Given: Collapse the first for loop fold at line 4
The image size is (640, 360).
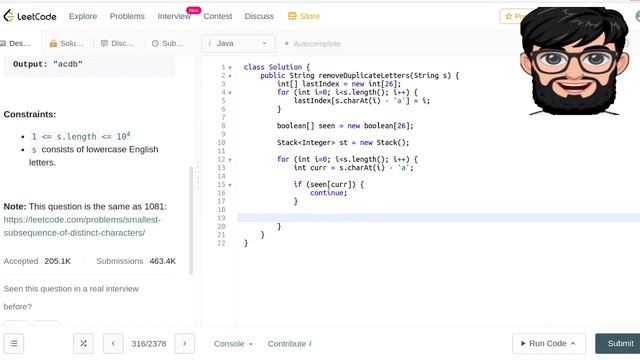Looking at the screenshot, I should point(230,93).
